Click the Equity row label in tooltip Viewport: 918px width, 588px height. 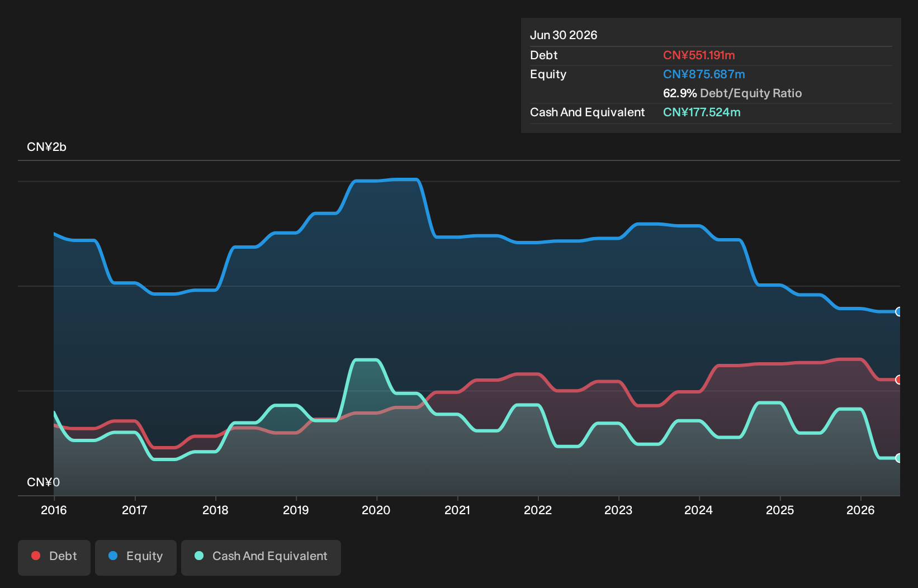coord(548,74)
